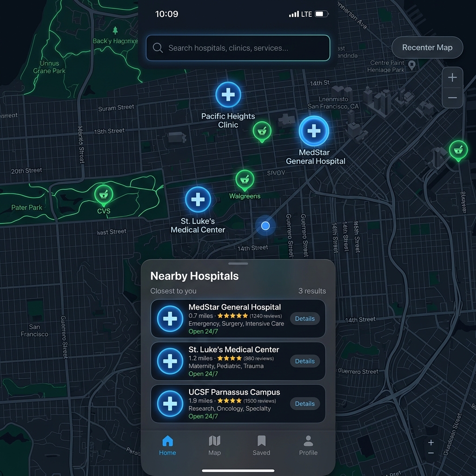Click UCSF Parnassus Campus list icon
Image resolution: width=476 pixels, height=476 pixels.
tap(170, 404)
